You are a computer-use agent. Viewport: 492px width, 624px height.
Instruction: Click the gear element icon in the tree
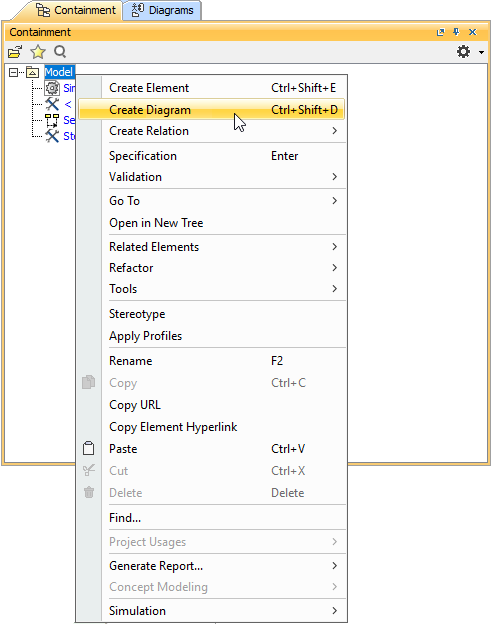pos(52,88)
